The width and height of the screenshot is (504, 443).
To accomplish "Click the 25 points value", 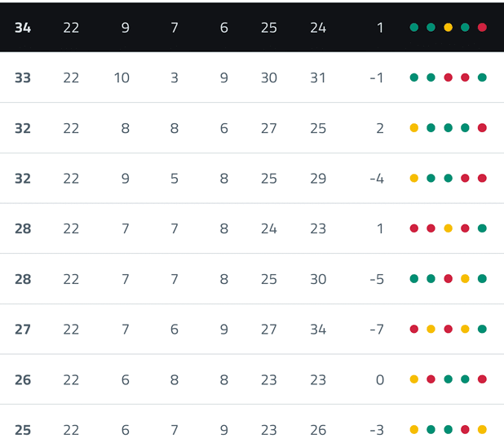I will [23, 430].
